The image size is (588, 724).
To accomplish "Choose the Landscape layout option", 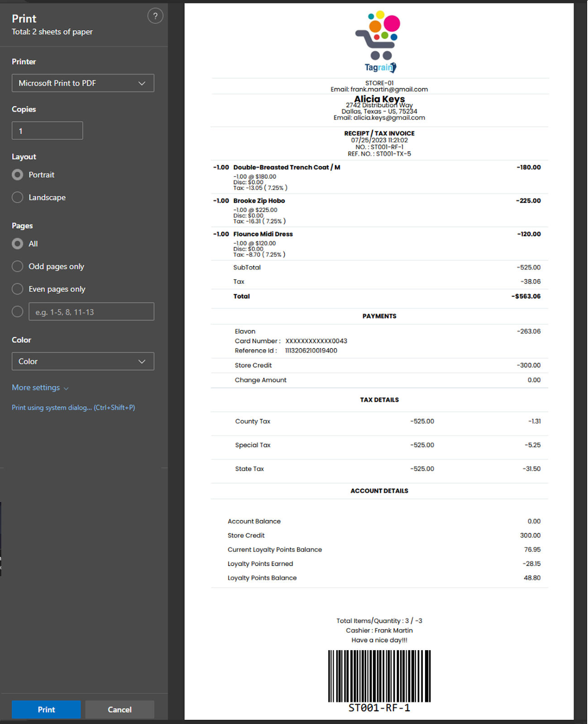I will (18, 197).
